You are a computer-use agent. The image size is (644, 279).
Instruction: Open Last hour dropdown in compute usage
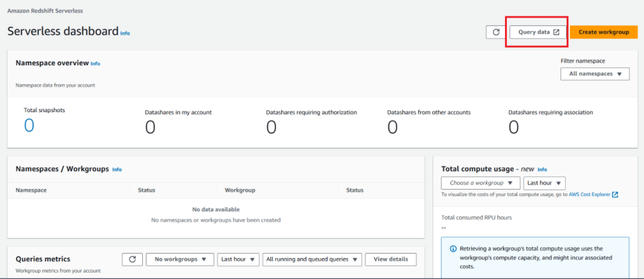tap(544, 183)
